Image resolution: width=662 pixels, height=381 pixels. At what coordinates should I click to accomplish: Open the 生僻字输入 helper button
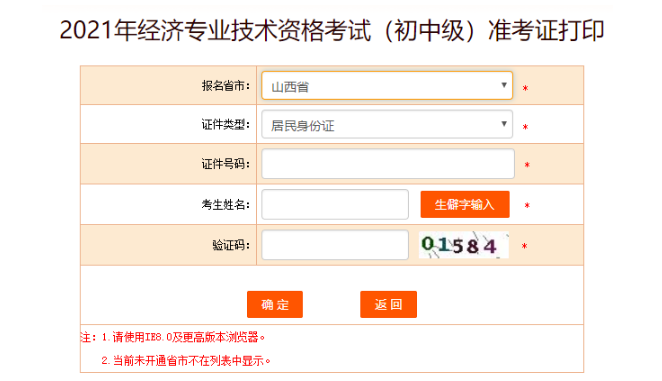tap(465, 204)
